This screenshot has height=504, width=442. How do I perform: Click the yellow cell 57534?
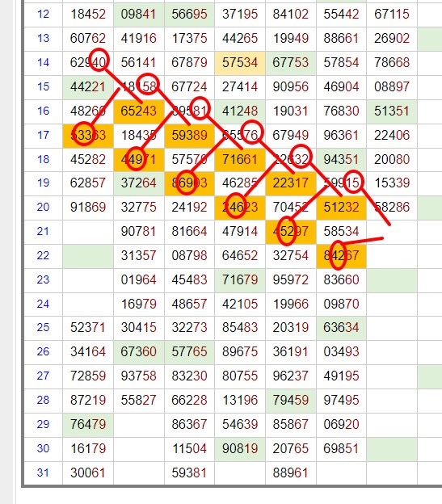(x=240, y=63)
